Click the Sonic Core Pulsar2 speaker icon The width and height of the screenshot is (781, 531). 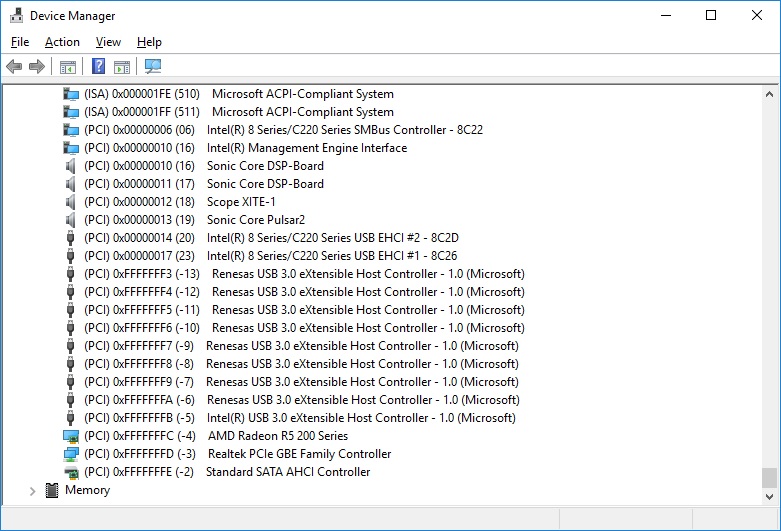pos(71,220)
